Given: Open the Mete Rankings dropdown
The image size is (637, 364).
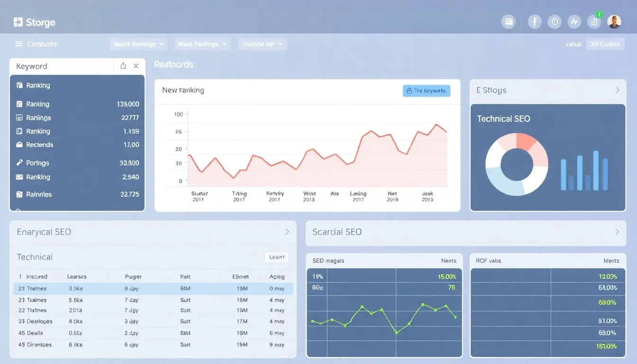Looking at the screenshot, I should tap(202, 44).
